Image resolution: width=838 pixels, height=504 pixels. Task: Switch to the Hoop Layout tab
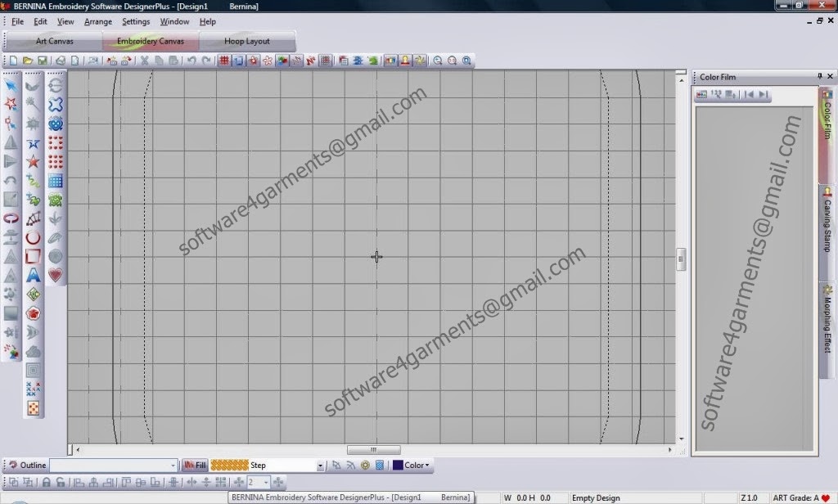(x=247, y=41)
